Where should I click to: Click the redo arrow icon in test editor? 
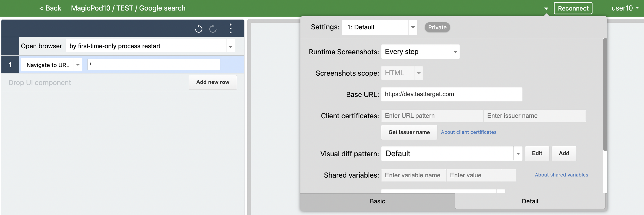pos(213,29)
